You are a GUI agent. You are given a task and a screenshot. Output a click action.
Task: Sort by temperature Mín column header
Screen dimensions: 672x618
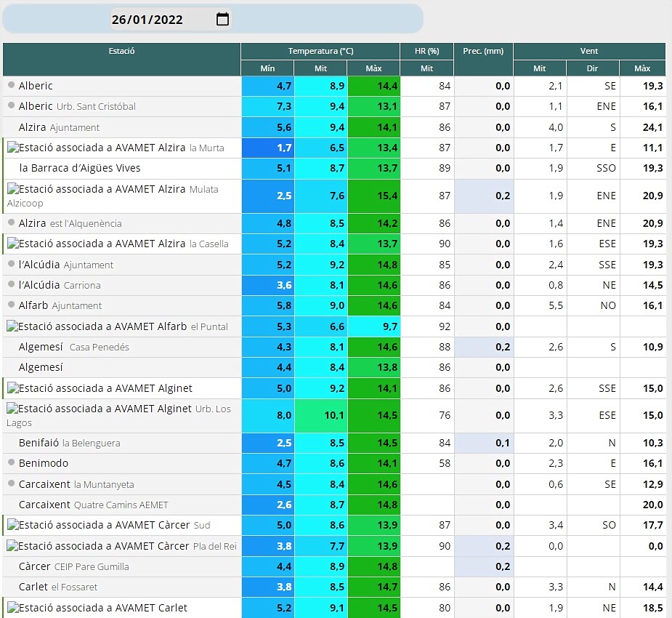pyautogui.click(x=267, y=68)
